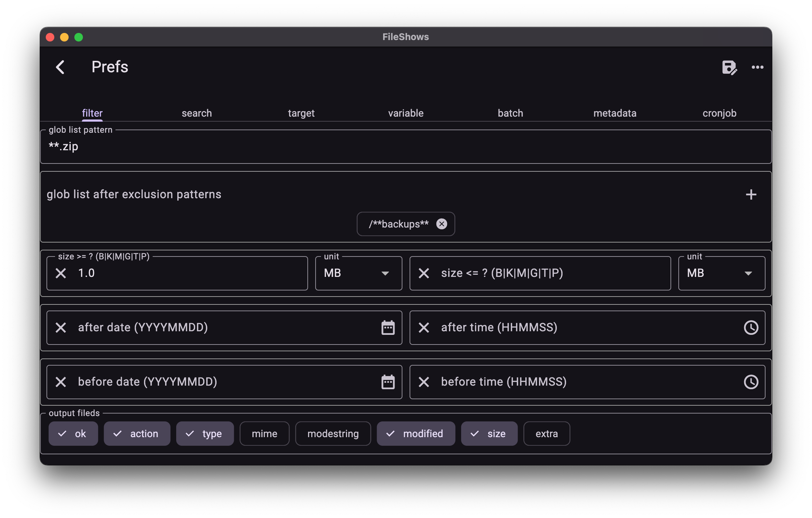812x518 pixels.
Task: Toggle the mime output field chip
Action: (x=264, y=434)
